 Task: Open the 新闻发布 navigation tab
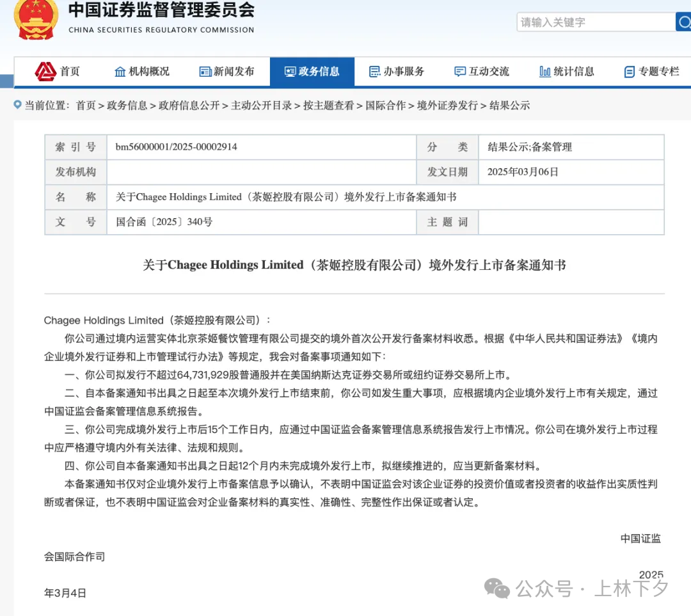tap(234, 72)
